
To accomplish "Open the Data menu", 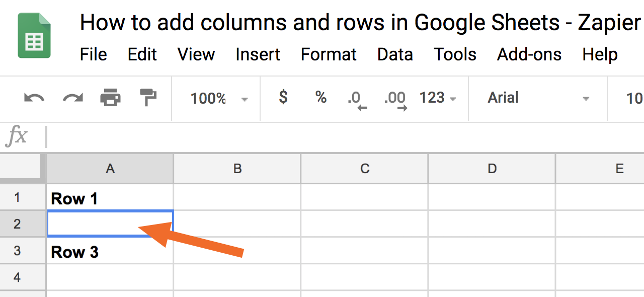I will (395, 54).
